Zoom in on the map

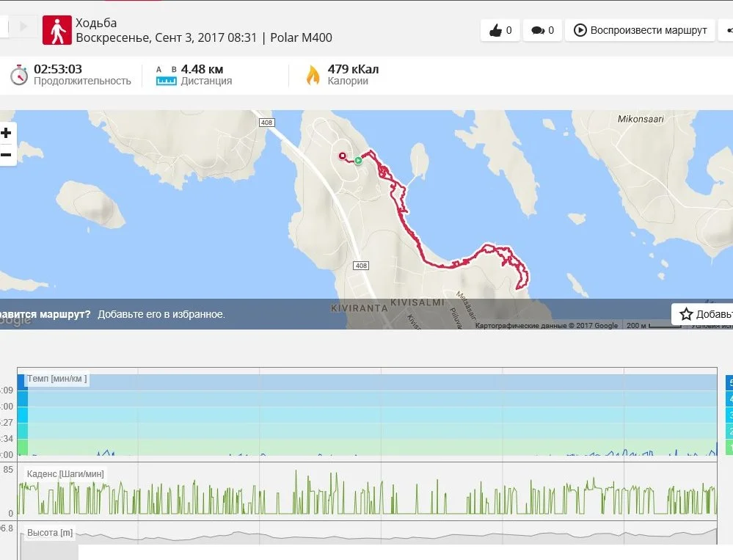[x=7, y=133]
